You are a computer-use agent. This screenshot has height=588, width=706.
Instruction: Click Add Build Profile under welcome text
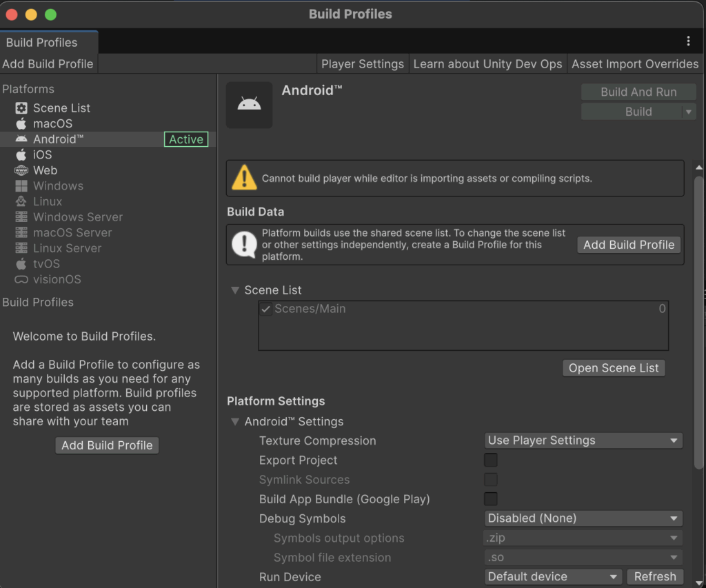coord(107,445)
